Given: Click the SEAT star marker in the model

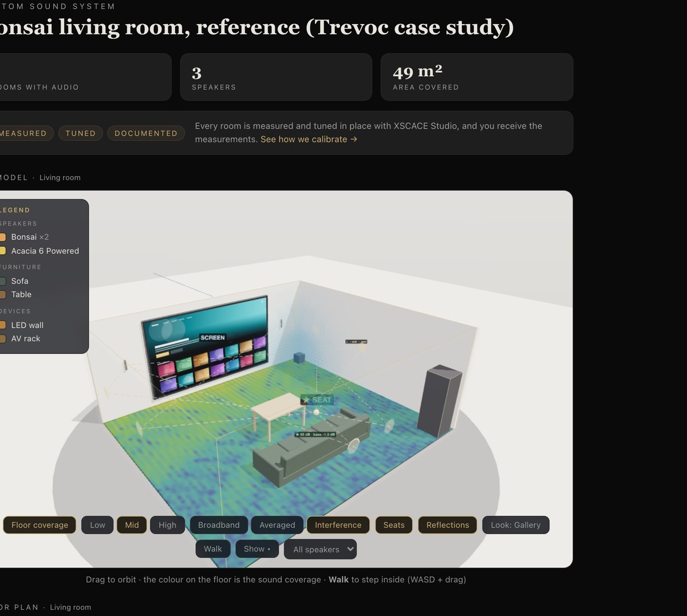Looking at the screenshot, I should click(317, 400).
